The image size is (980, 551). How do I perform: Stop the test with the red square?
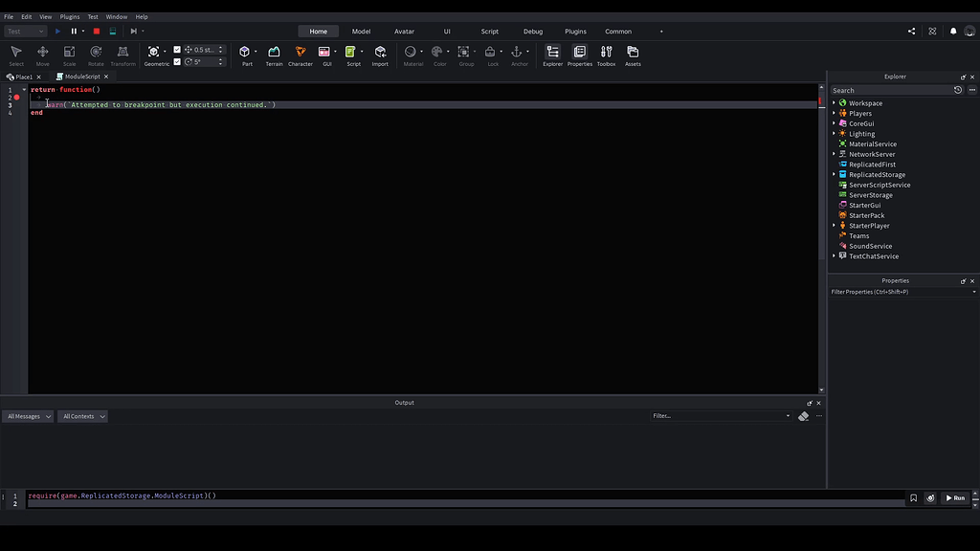coord(97,32)
